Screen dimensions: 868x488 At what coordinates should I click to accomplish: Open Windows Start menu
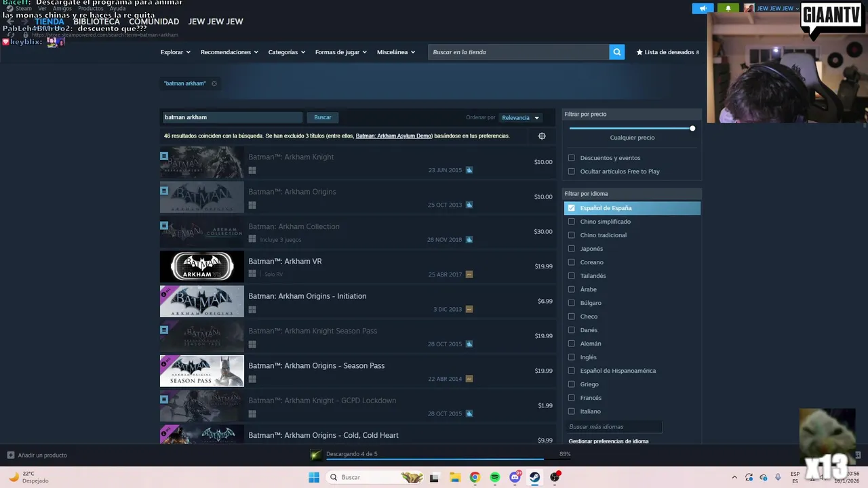pyautogui.click(x=313, y=477)
